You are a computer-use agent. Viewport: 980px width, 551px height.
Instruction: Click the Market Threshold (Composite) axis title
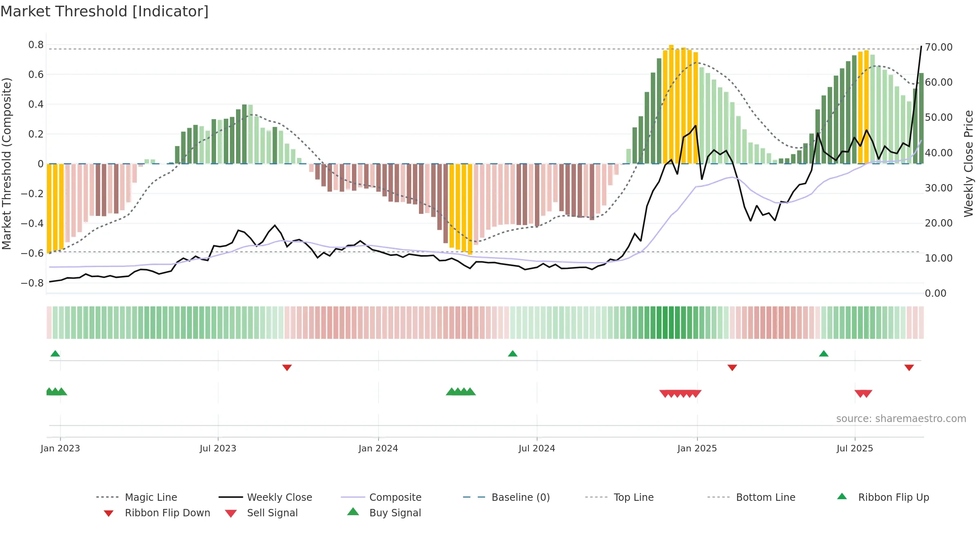(7, 164)
